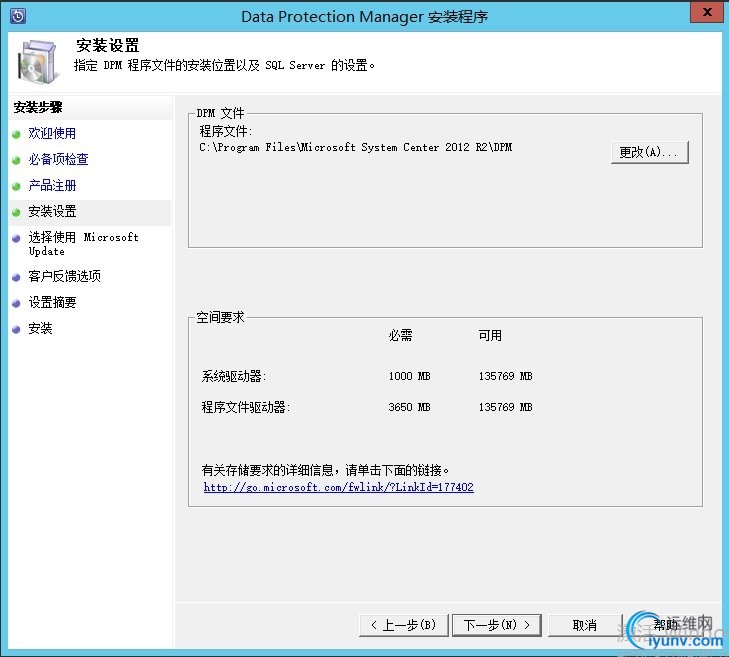Click 135769 MB in the 程序文件驱动器 row
The width and height of the screenshot is (729, 657).
coord(505,407)
